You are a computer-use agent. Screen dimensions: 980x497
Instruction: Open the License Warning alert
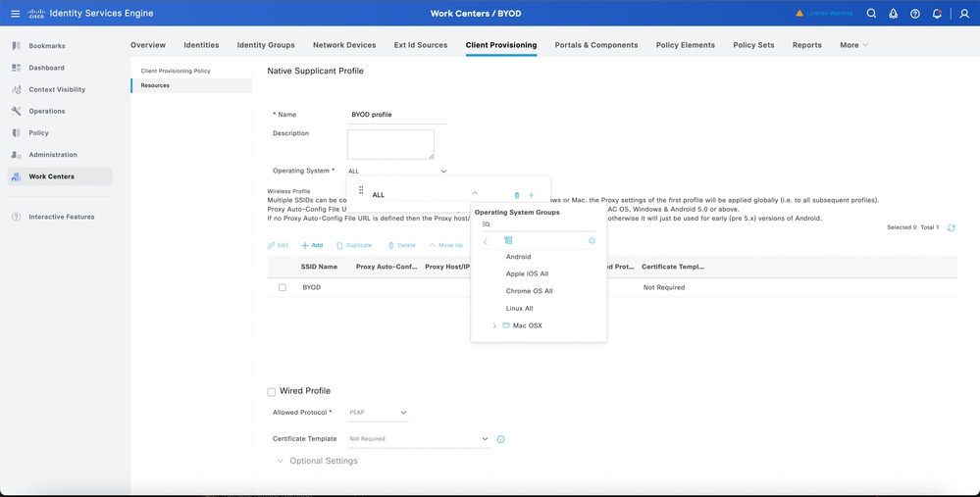[x=824, y=13]
